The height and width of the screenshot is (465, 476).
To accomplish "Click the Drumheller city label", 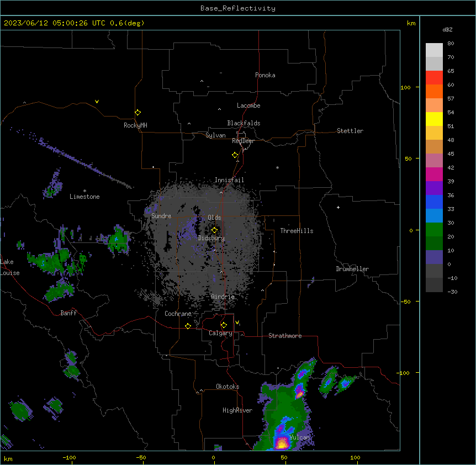I will click(352, 269).
